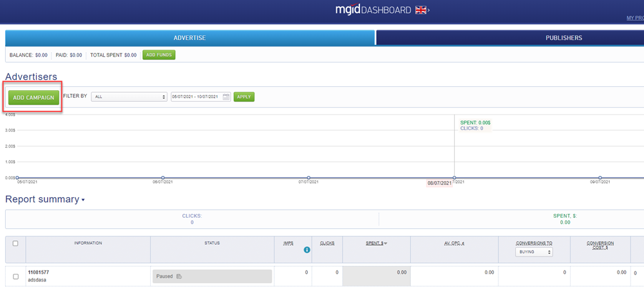The height and width of the screenshot is (308, 644).
Task: Select the chart point at 05/07/2021
Action: 17,178
